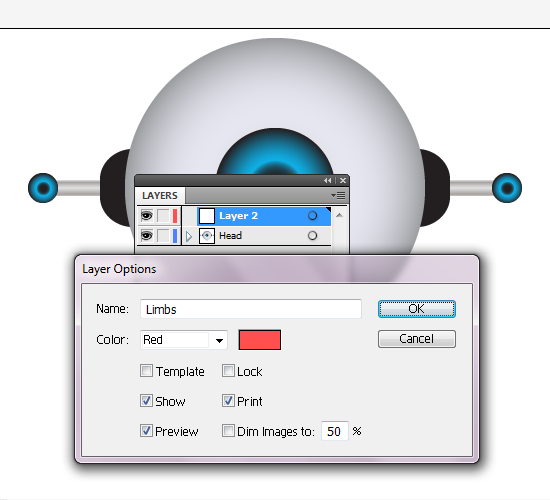
Task: Click the blue color strip of Head layer
Action: (175, 235)
